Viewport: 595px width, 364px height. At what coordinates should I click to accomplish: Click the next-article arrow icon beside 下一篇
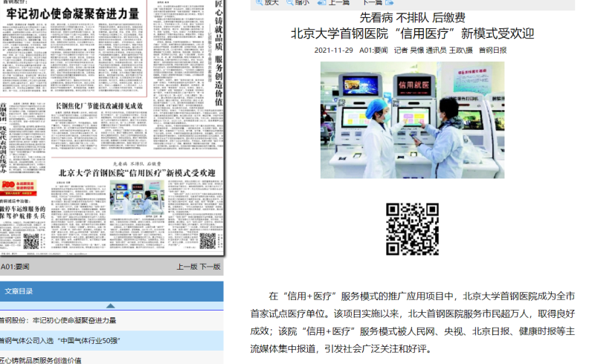pos(389,2)
